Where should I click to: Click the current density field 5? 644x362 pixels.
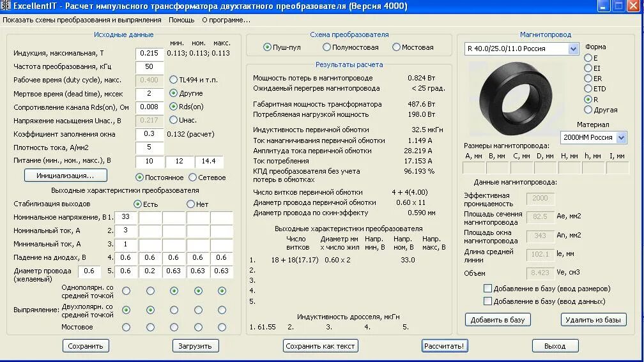[149, 147]
